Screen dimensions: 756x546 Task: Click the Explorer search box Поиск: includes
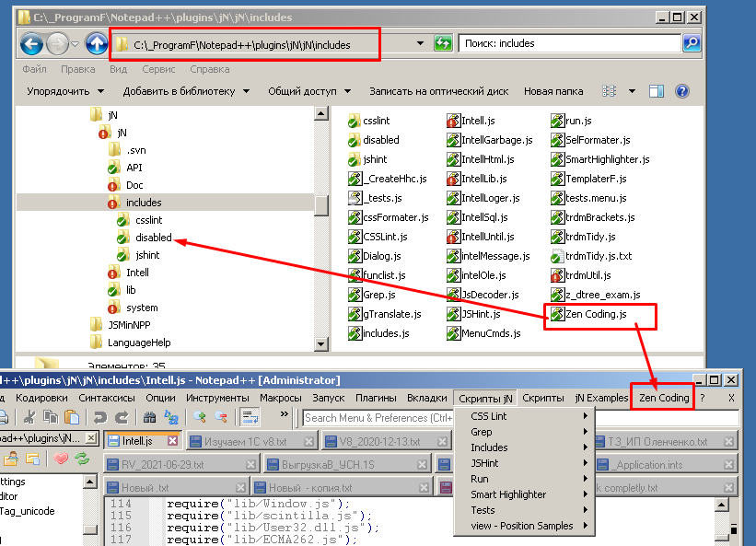click(569, 43)
